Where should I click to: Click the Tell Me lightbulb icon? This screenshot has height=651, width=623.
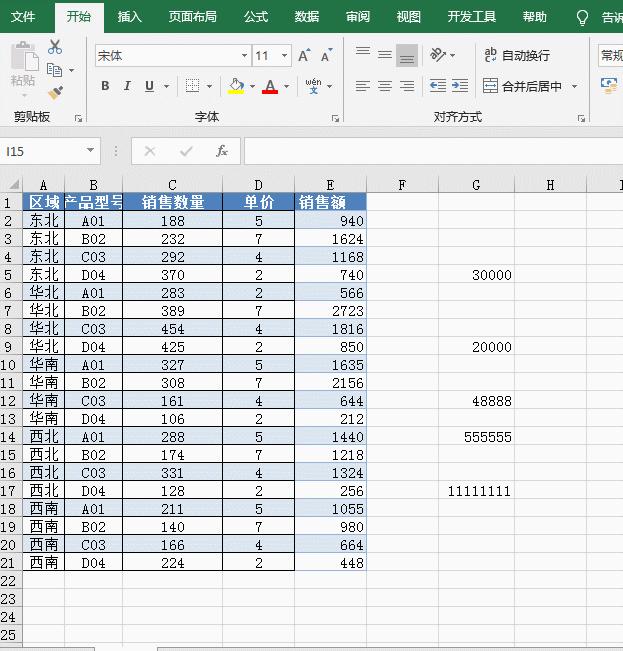[582, 17]
